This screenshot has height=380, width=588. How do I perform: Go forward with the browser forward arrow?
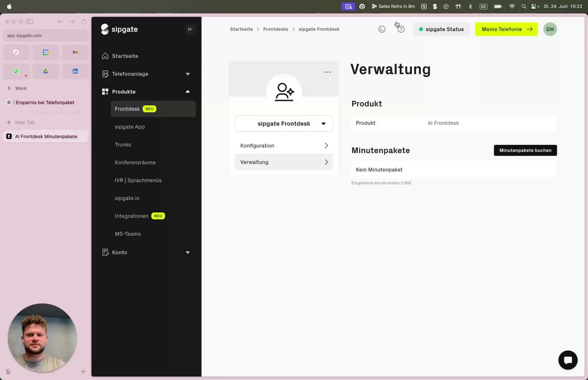72,22
